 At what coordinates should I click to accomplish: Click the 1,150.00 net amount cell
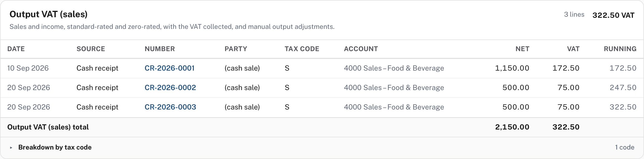512,68
